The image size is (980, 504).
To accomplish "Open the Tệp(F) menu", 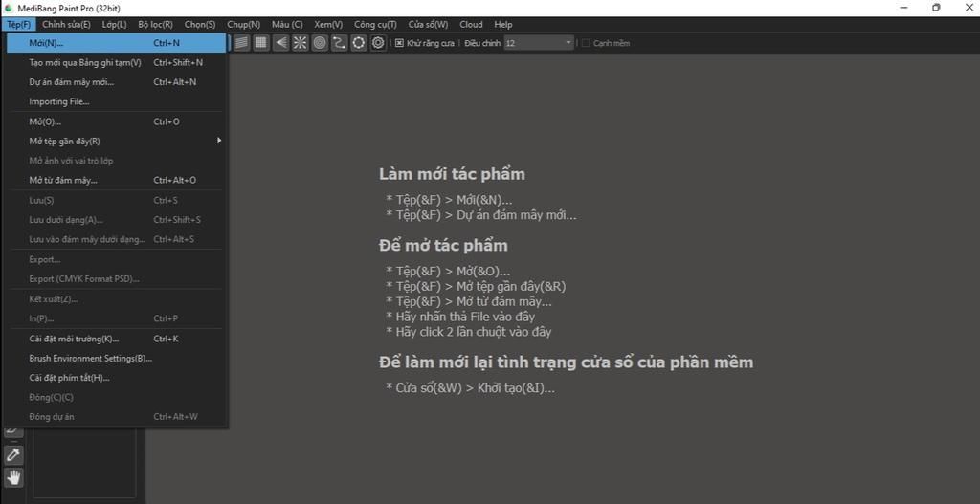I will [x=19, y=24].
